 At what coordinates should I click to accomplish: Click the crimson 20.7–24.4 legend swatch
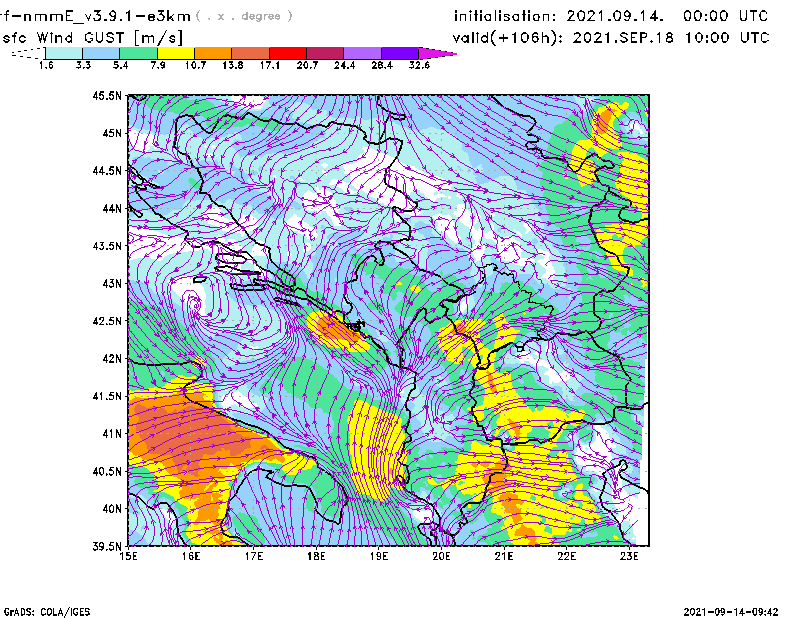pyautogui.click(x=325, y=53)
